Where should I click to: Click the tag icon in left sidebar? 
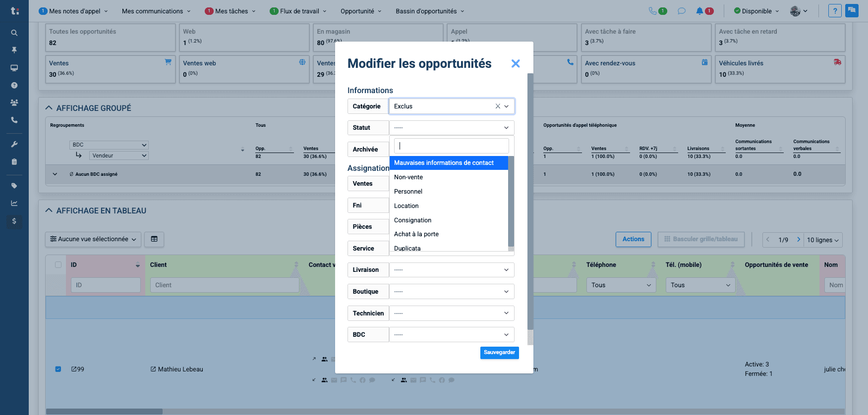click(14, 186)
